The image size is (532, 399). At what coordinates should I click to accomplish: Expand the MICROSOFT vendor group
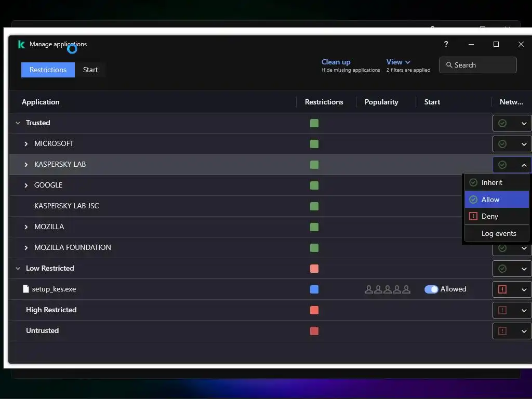point(26,144)
